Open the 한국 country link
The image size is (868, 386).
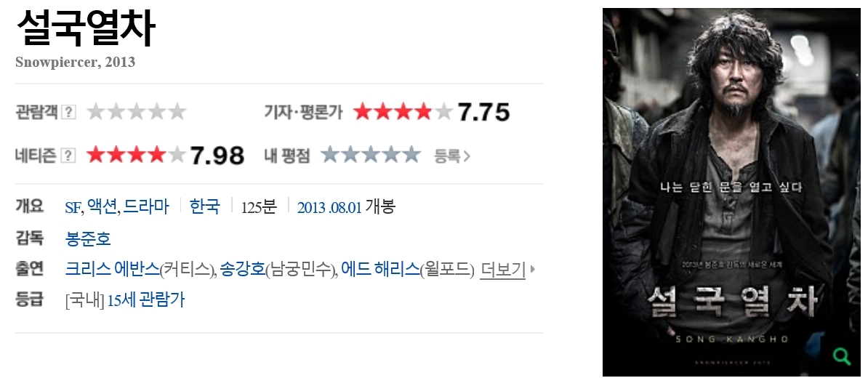point(205,207)
